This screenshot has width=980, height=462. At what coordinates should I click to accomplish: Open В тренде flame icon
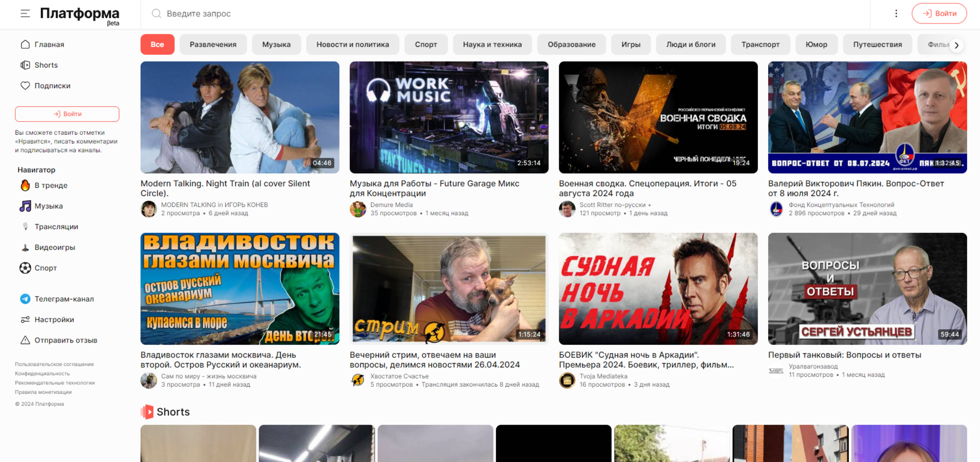pos(25,185)
